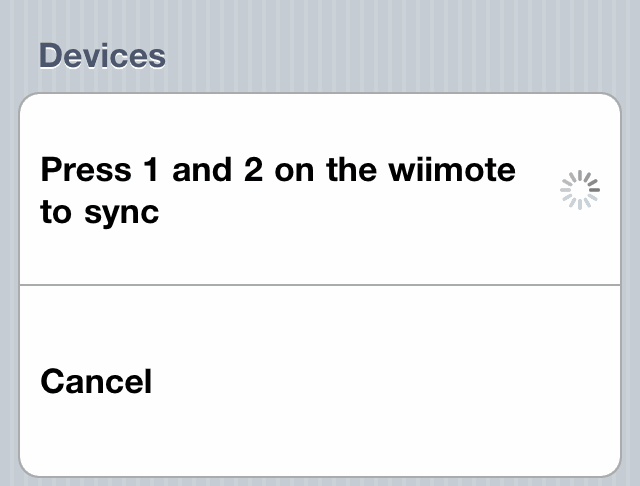Tap the first cell in Devices list
This screenshot has height=486, width=640.
click(x=320, y=189)
